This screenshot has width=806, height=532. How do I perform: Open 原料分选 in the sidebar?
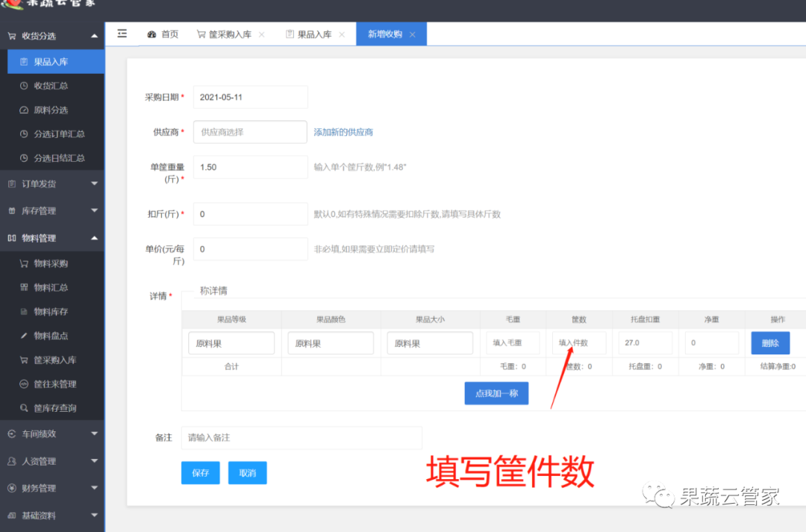click(x=50, y=110)
